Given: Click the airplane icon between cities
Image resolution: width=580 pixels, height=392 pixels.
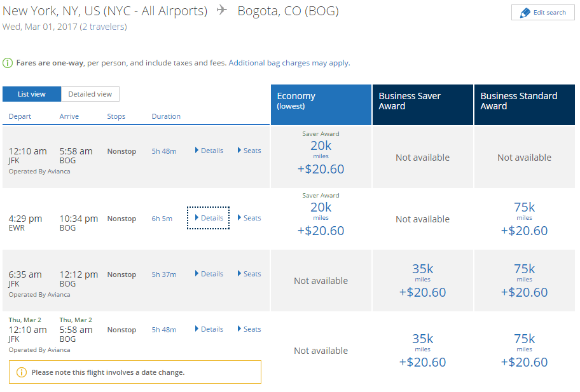Looking at the screenshot, I should pyautogui.click(x=221, y=10).
